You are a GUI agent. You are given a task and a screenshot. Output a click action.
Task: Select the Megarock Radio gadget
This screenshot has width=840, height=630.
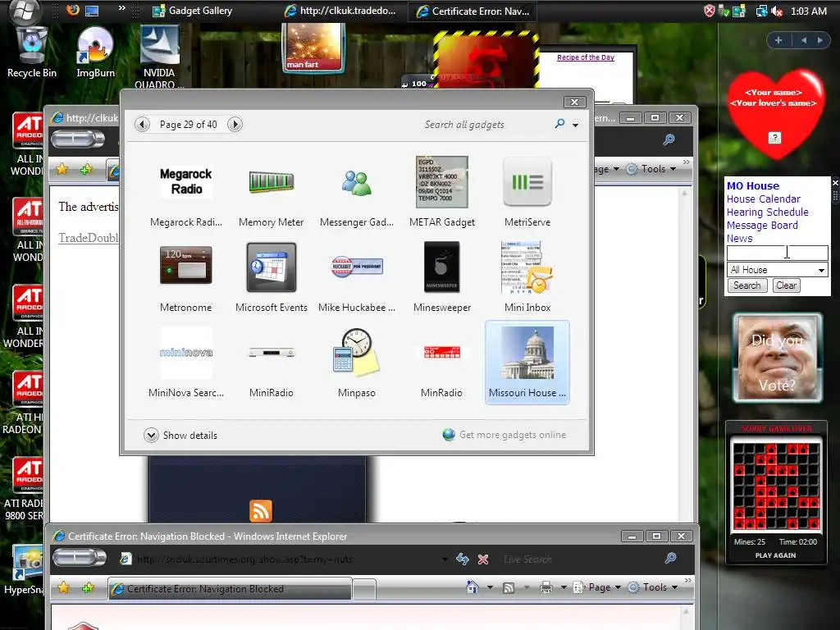[x=186, y=192]
